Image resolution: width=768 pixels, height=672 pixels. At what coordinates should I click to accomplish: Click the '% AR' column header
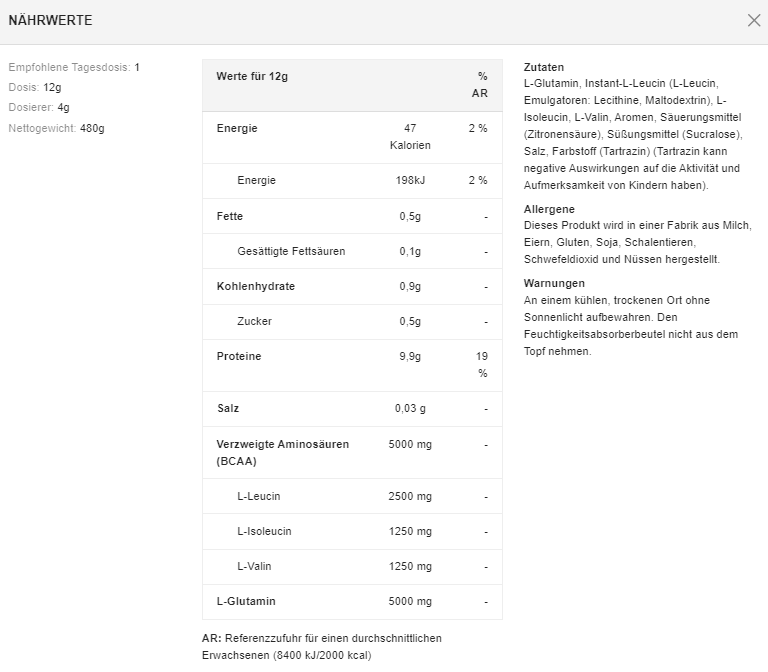point(480,84)
